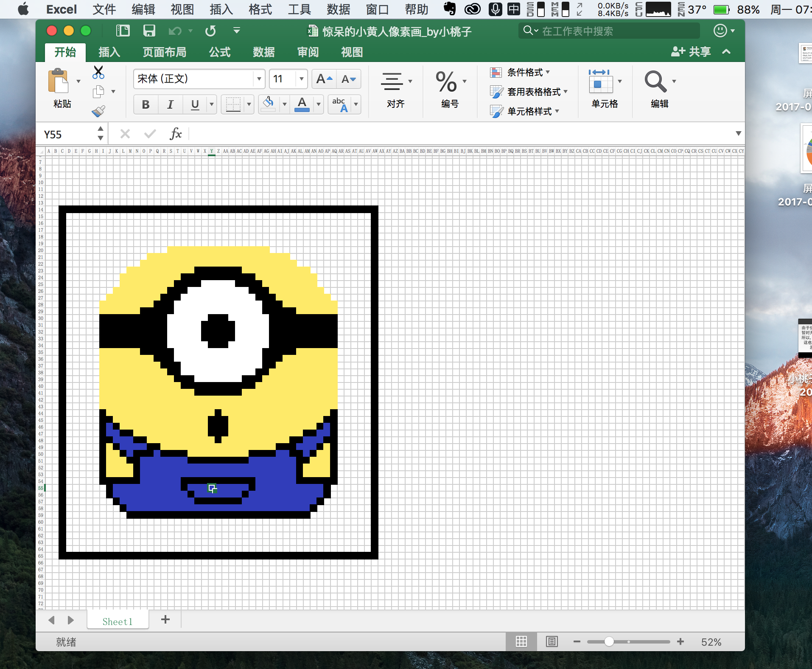Click the fill color paint bucket
This screenshot has width=812, height=669.
268,104
